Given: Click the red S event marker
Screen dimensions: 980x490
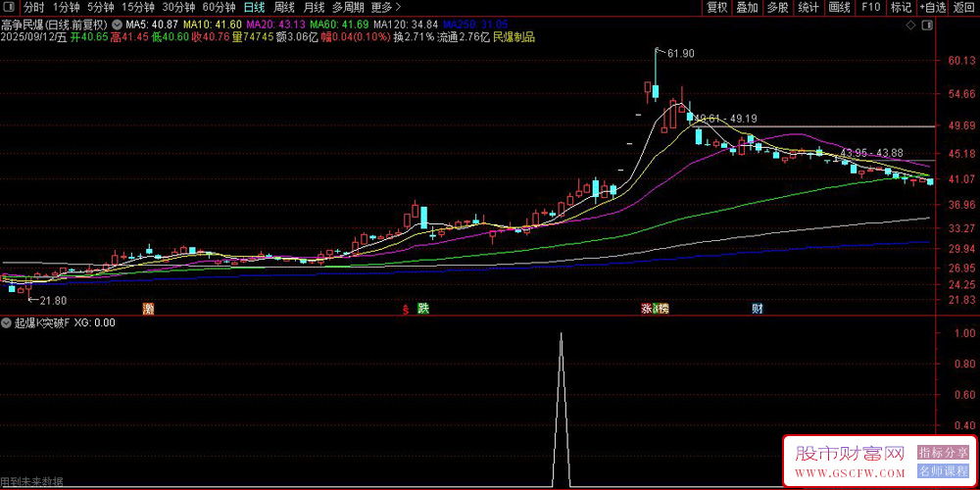Looking at the screenshot, I should 406,308.
